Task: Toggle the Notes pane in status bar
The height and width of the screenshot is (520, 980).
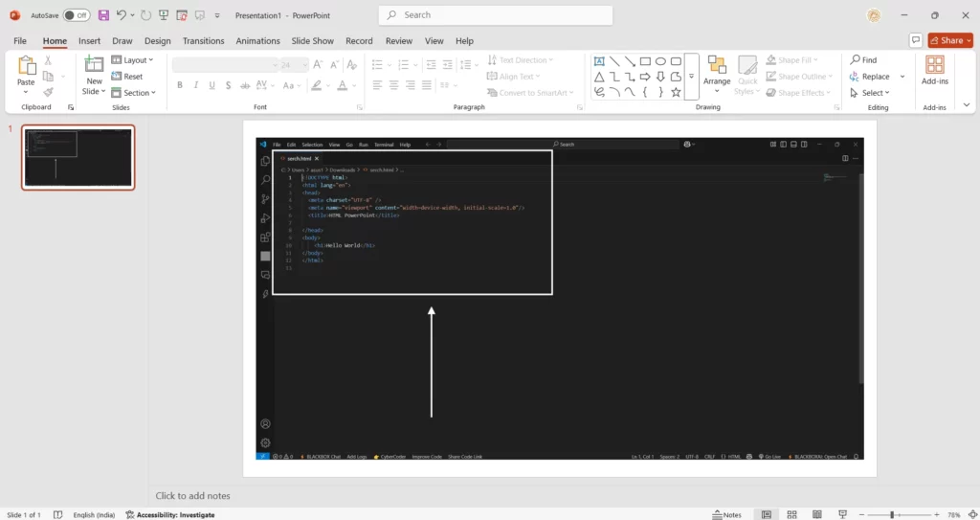Action: pos(726,514)
